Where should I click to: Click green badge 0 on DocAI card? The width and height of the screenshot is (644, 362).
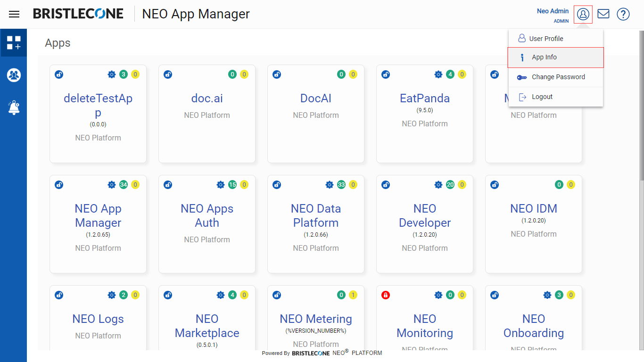pyautogui.click(x=341, y=74)
